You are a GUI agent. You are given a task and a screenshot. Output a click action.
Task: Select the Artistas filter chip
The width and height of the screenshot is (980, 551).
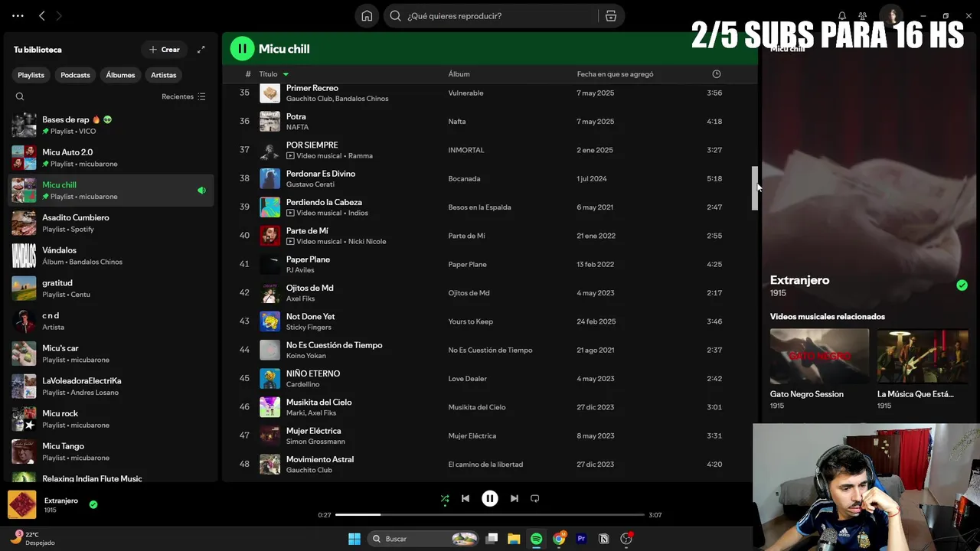tap(163, 75)
